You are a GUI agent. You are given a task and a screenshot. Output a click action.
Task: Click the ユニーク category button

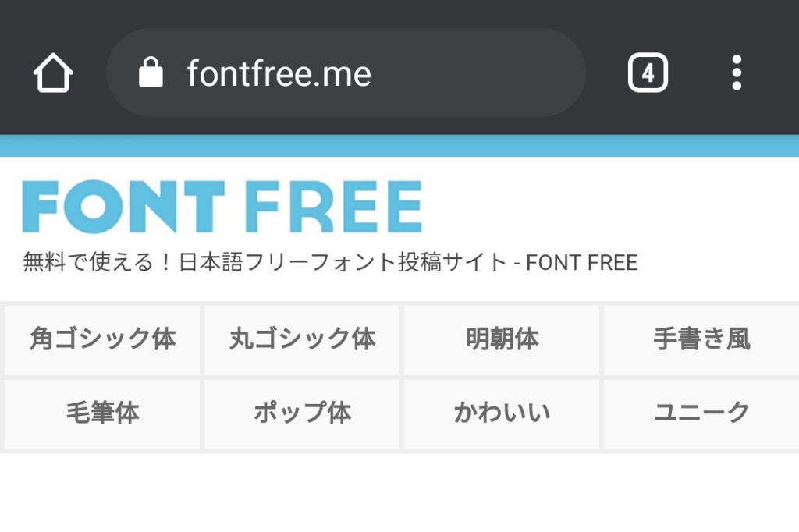point(701,413)
